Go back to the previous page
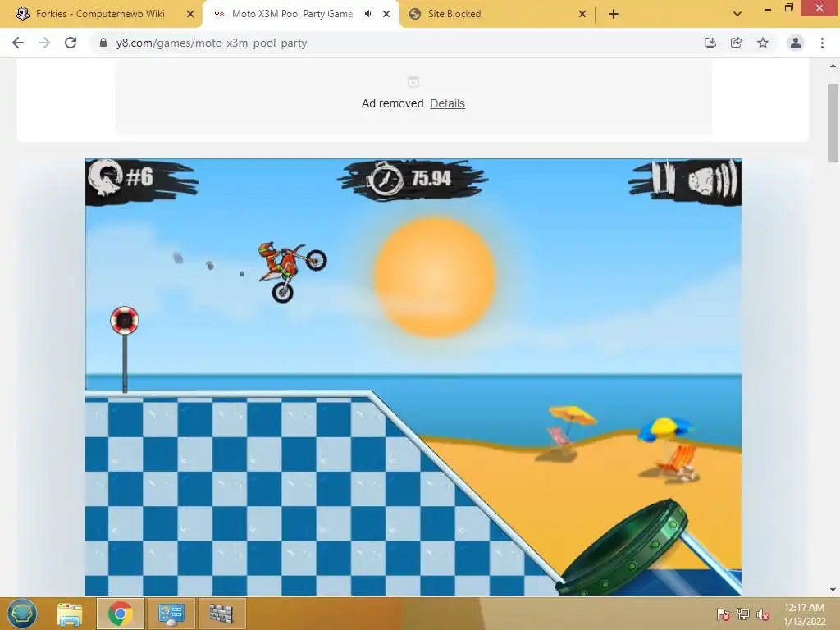Image resolution: width=840 pixels, height=630 pixels. 18,43
